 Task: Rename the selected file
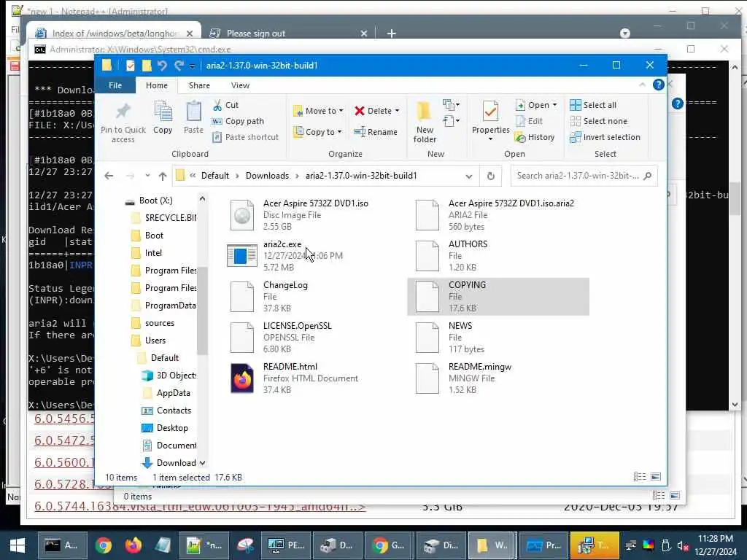pos(376,132)
